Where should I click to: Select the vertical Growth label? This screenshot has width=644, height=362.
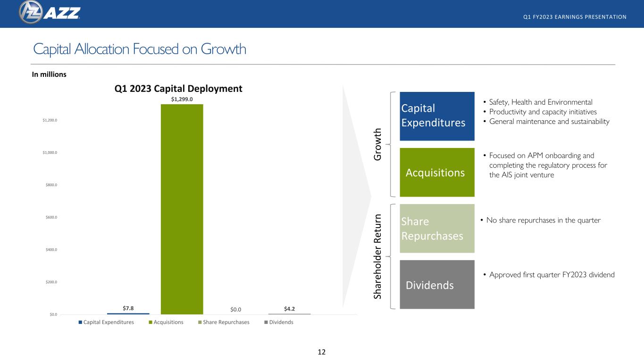[378, 144]
